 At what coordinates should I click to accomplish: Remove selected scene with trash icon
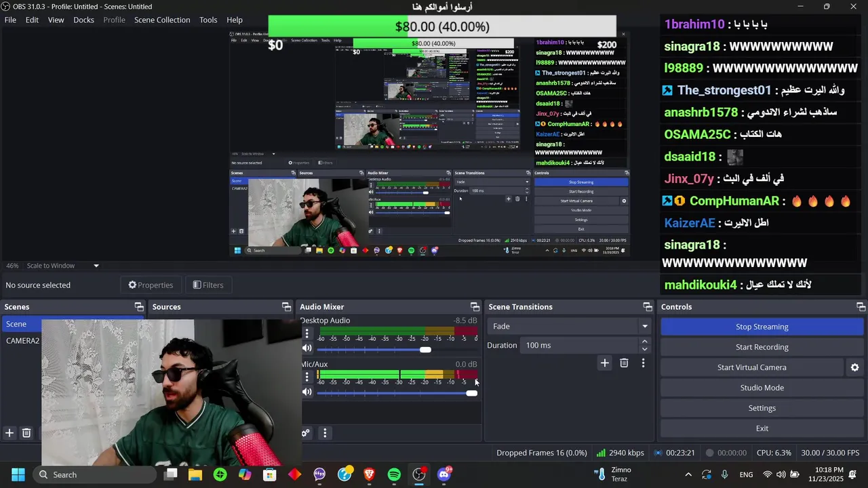[x=26, y=432]
